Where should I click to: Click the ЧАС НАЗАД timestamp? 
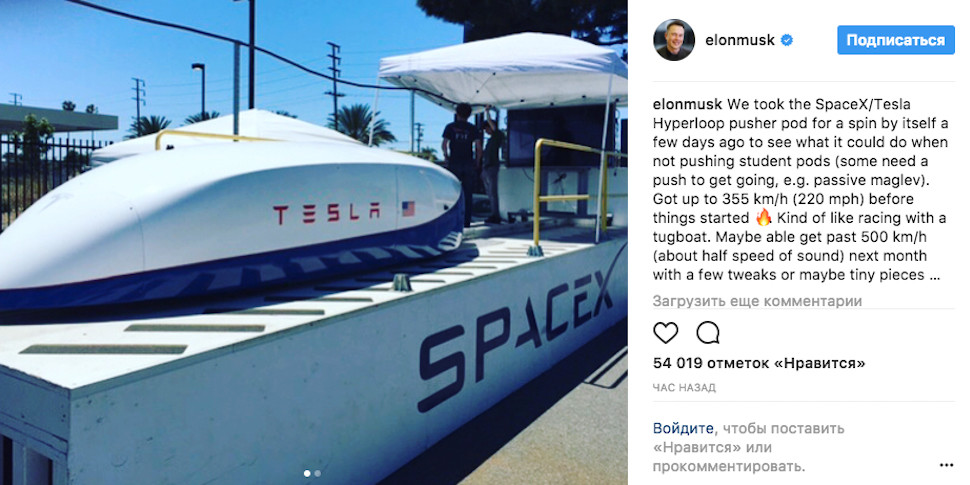(x=685, y=388)
